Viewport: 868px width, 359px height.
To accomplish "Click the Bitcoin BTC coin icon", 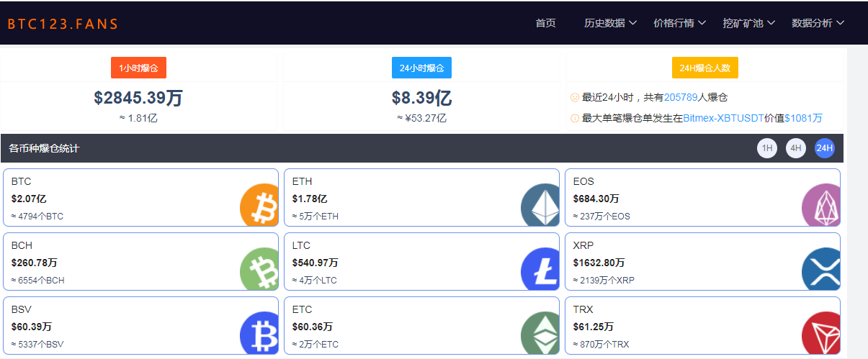I will (259, 204).
